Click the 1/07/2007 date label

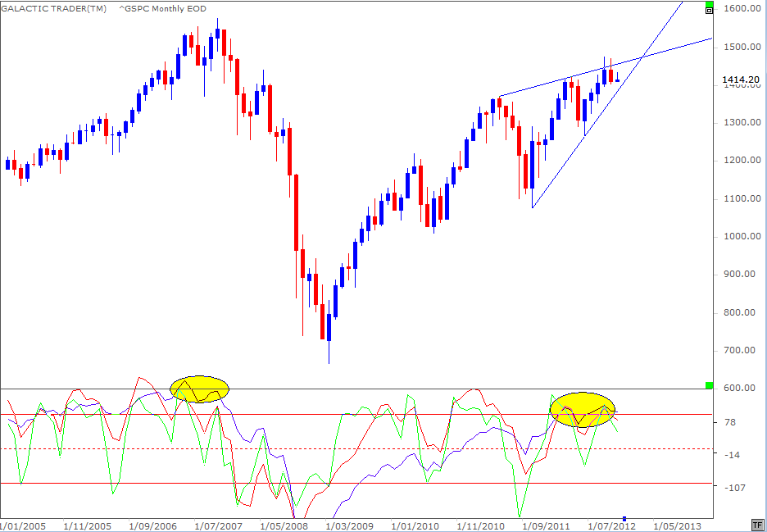pyautogui.click(x=219, y=526)
